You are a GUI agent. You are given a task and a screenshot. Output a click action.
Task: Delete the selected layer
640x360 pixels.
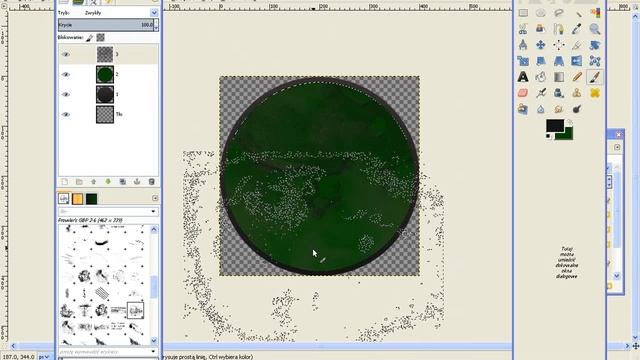[x=151, y=182]
